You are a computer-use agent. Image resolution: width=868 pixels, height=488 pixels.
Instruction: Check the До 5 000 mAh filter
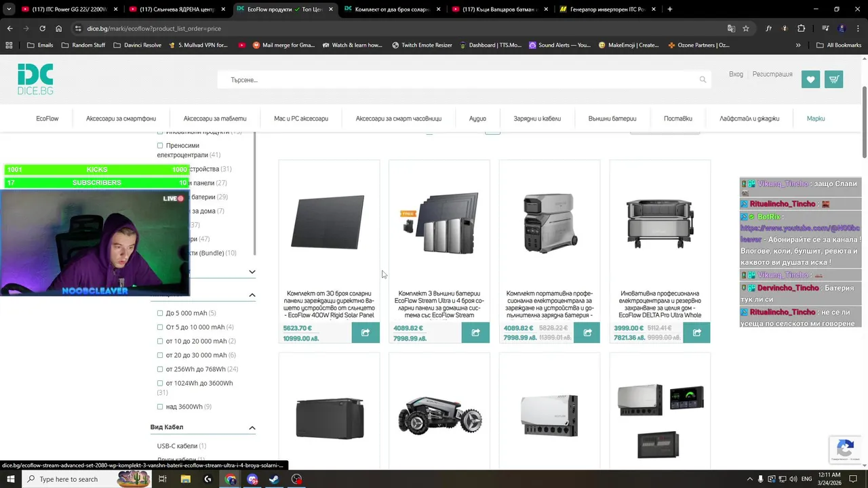tap(160, 313)
